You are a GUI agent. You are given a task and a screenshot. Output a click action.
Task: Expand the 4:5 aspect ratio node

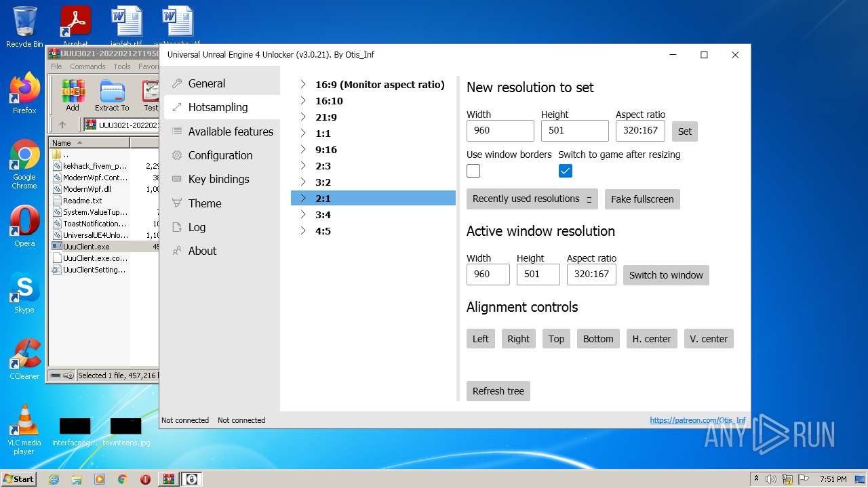pos(303,231)
